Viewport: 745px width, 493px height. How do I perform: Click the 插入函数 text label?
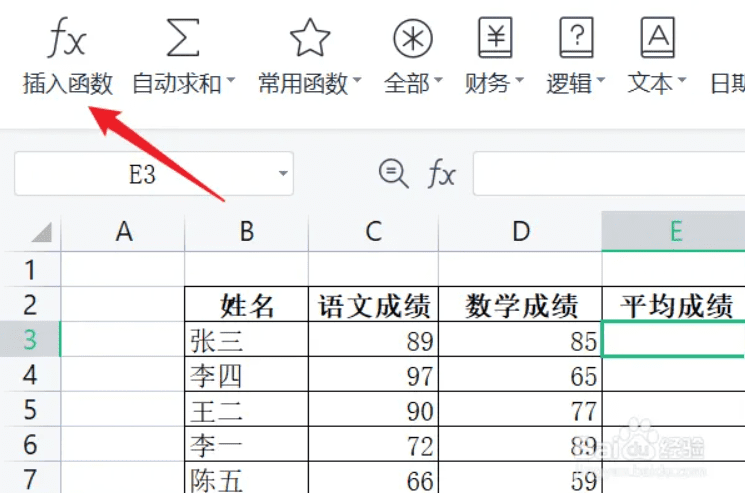(x=67, y=83)
